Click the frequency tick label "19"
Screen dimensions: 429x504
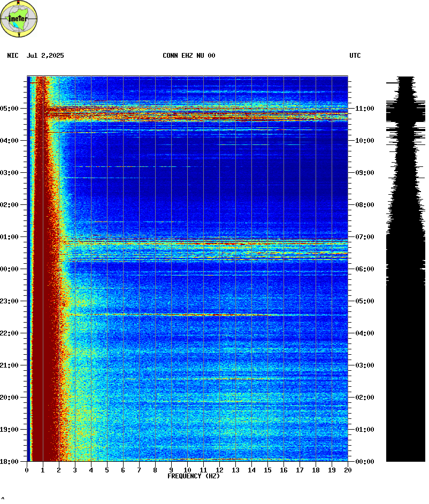click(332, 470)
